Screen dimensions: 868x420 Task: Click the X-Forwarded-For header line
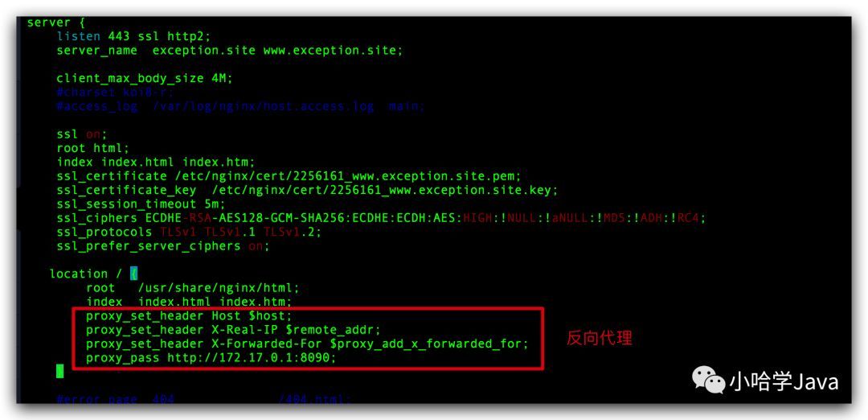tap(307, 344)
